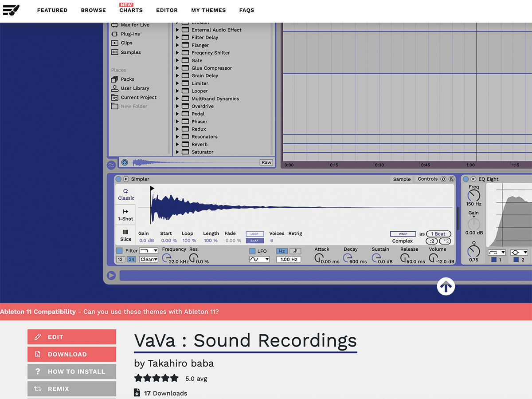
Task: Toggle the WARP button
Action: tap(403, 234)
